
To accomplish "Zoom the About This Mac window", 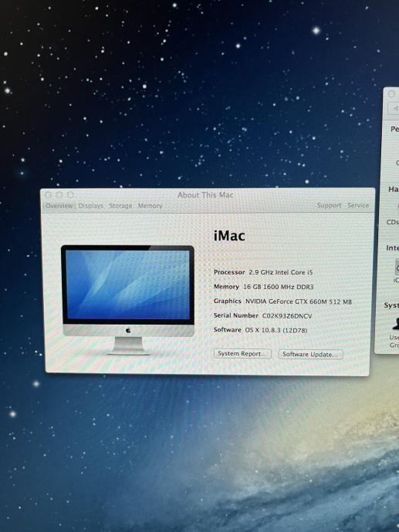I will click(70, 195).
